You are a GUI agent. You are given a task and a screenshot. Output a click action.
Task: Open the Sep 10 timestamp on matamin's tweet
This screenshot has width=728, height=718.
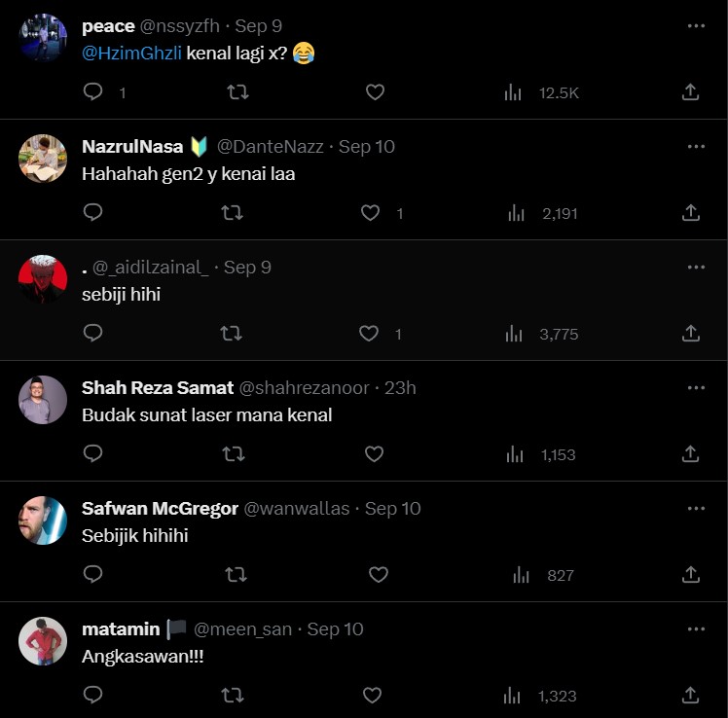(335, 629)
